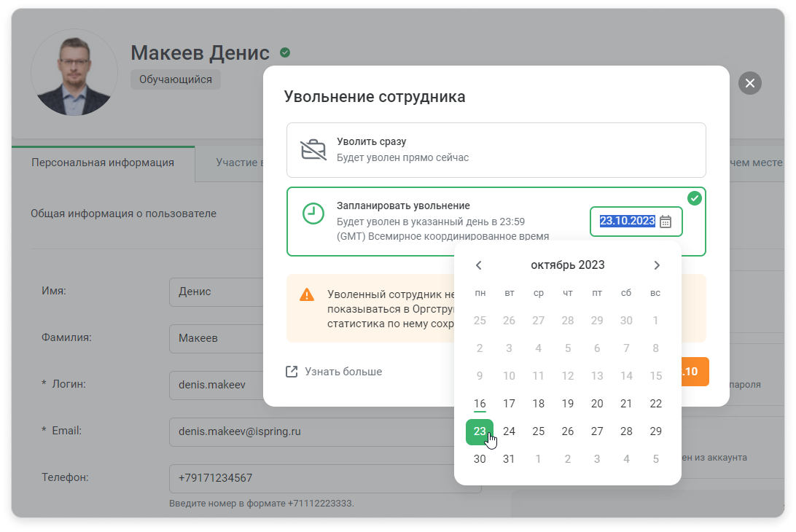Viewport: 796px width, 532px height.
Task: Click the verified badge next to Макеев Денис
Action: pos(285,52)
